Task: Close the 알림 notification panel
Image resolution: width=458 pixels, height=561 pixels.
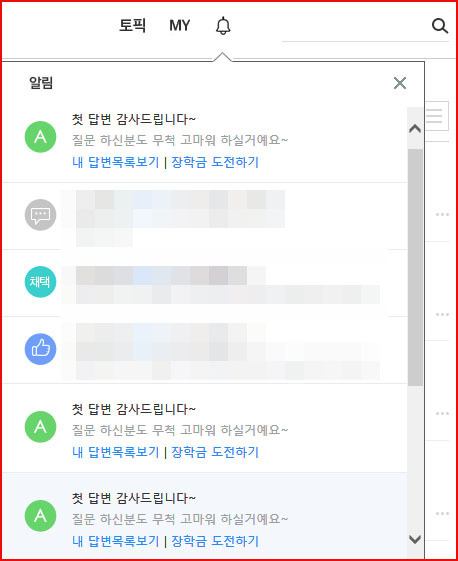Action: point(400,83)
